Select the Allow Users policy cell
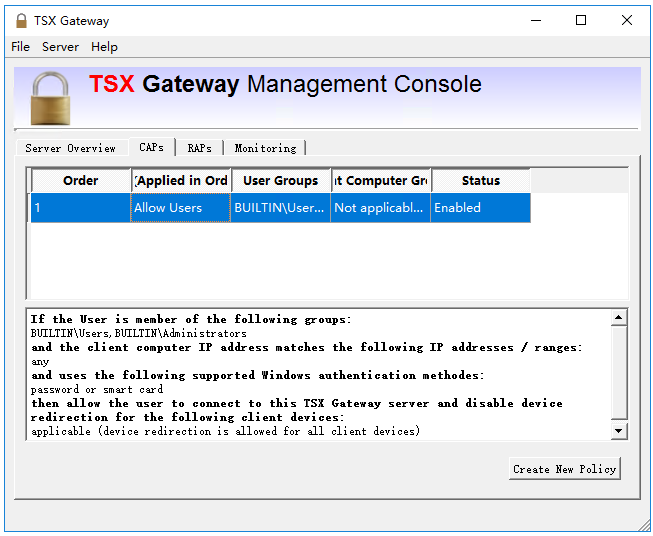653x536 pixels. click(x=181, y=207)
